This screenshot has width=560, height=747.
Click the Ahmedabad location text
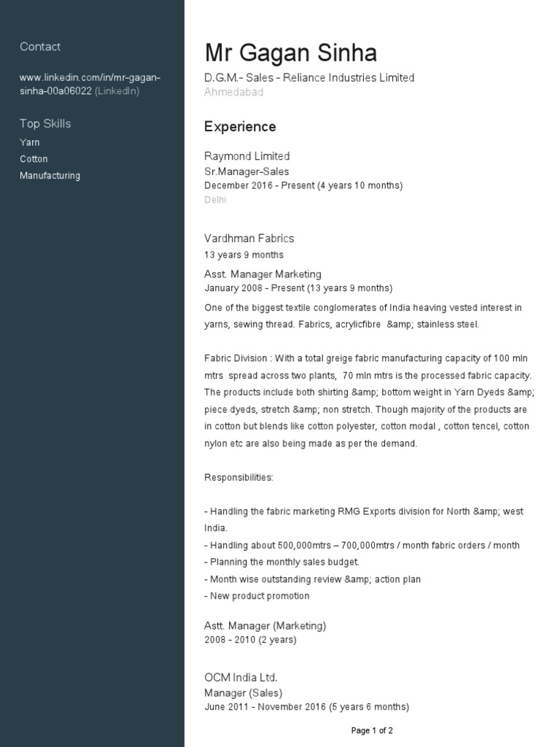[233, 93]
